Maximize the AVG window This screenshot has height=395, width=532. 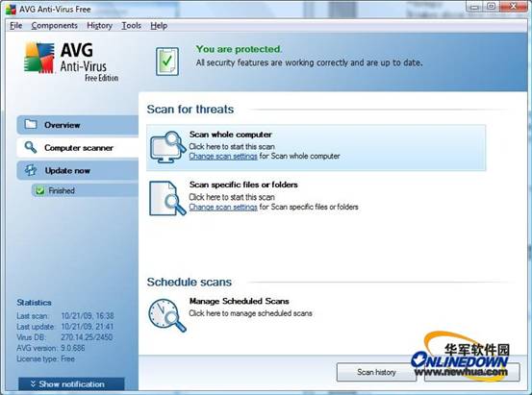point(491,7)
